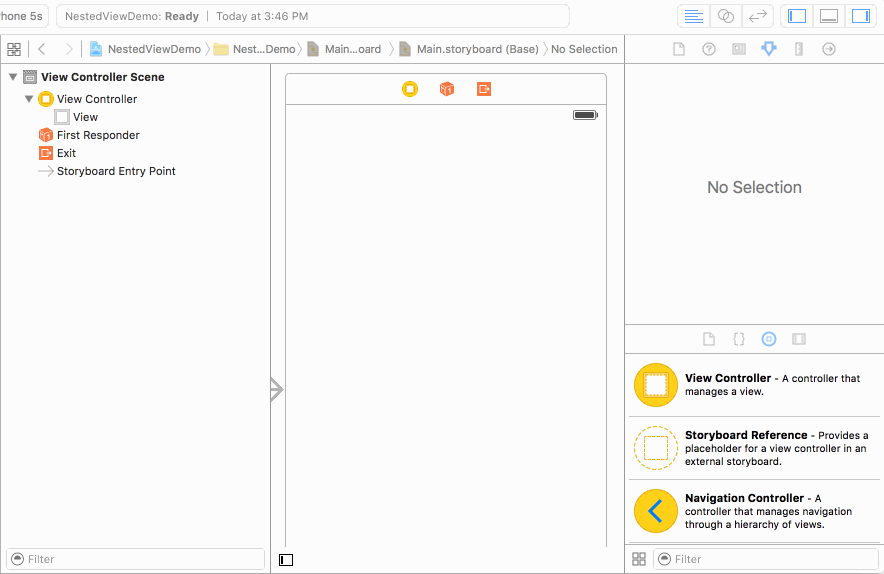Click the NestedViewDemo: Ready status display
Viewport: 884px width, 574px height.
tap(313, 16)
